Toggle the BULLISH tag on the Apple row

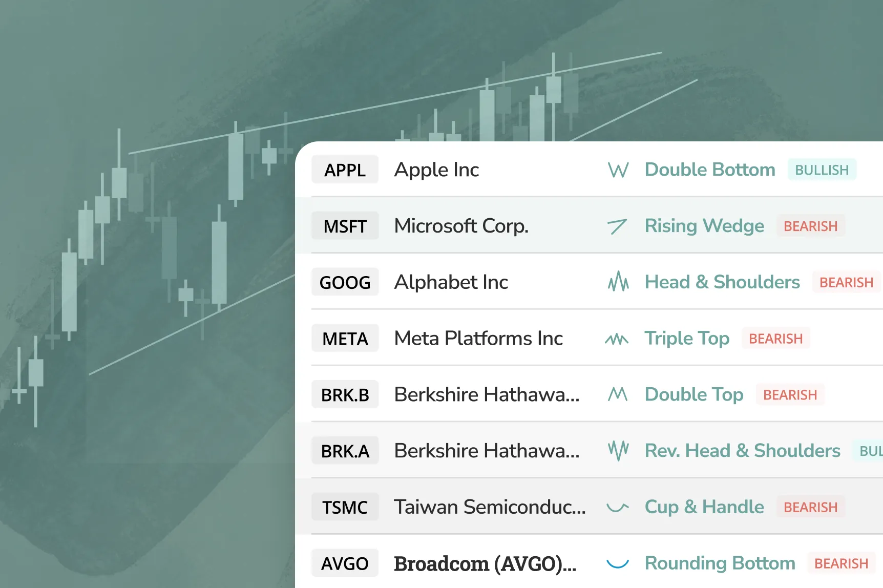[x=822, y=170]
